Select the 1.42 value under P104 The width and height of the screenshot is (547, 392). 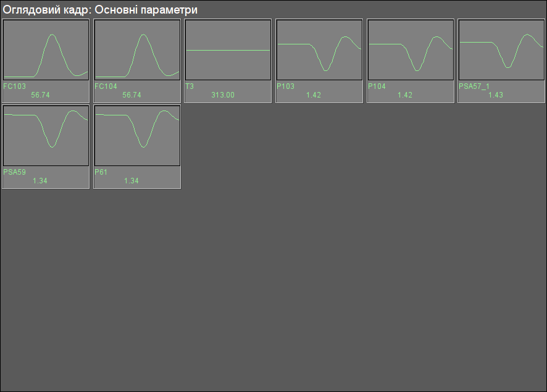405,95
